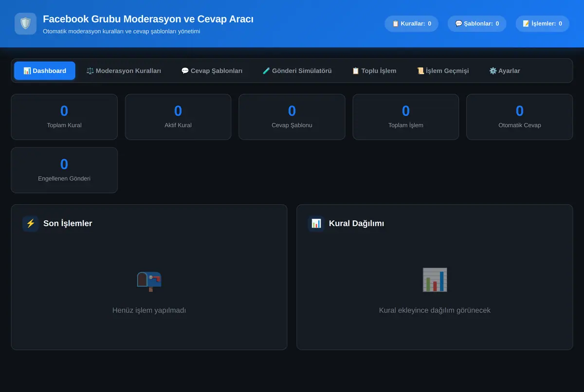Screen dimensions: 584x392
Task: Open the Cevap Şablonları tab
Action: pyautogui.click(x=212, y=71)
